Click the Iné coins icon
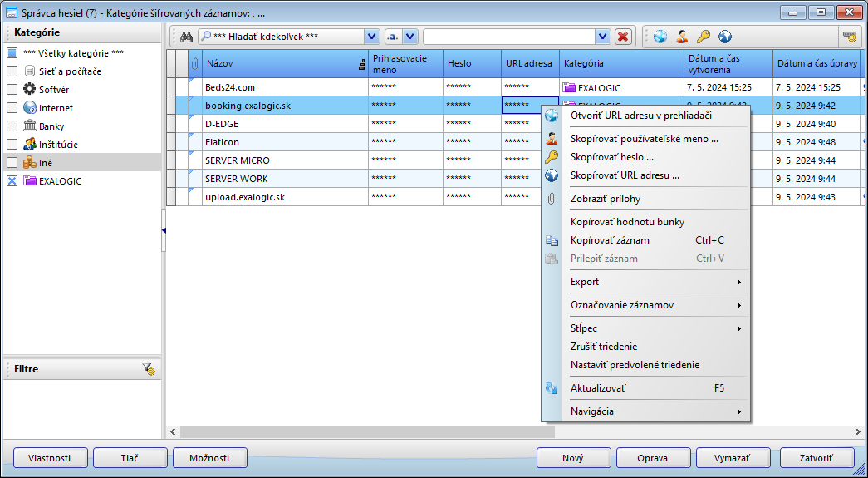 point(29,162)
